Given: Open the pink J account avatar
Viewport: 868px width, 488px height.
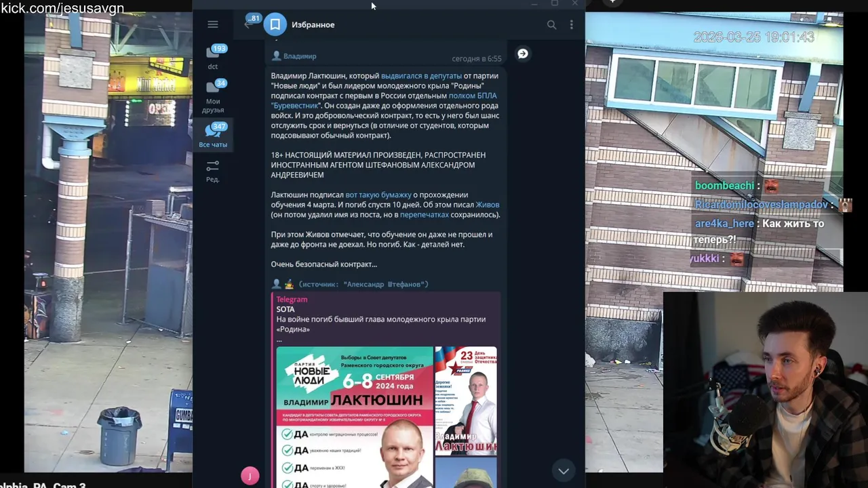Looking at the screenshot, I should pyautogui.click(x=250, y=476).
